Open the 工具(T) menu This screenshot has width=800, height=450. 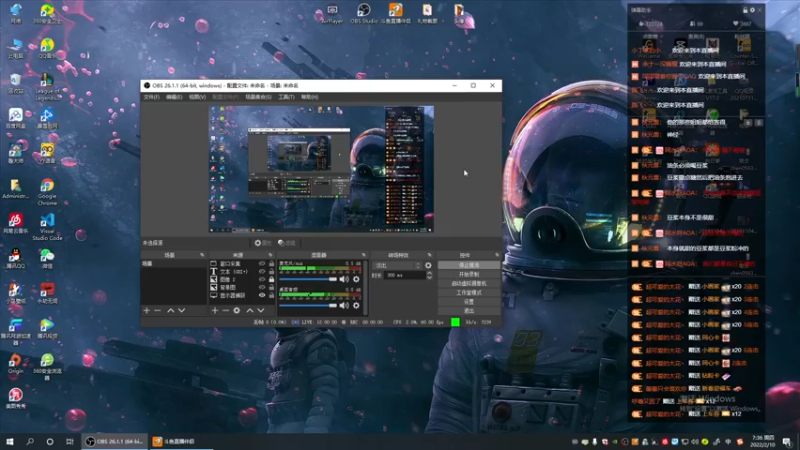[x=286, y=97]
